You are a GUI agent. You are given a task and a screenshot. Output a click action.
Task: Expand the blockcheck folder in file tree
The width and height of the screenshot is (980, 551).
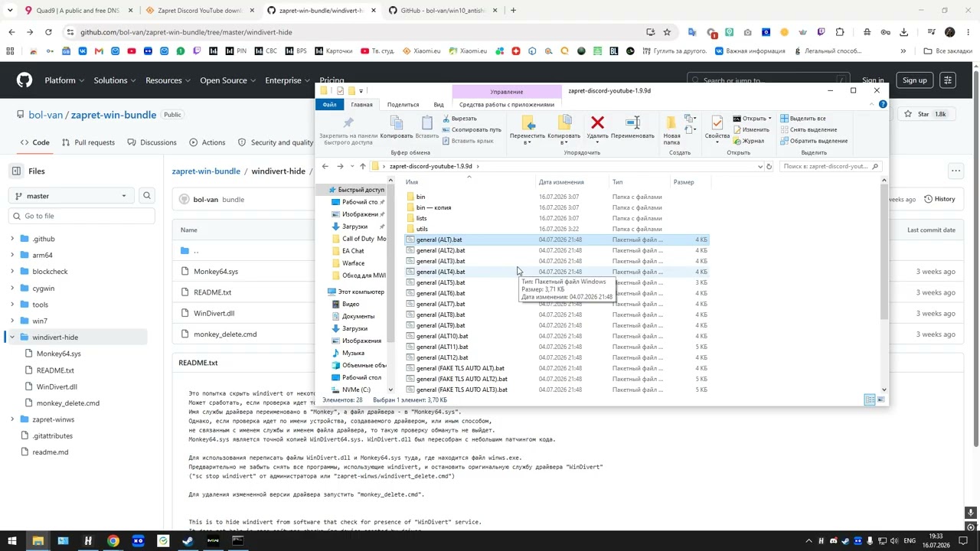(x=12, y=272)
